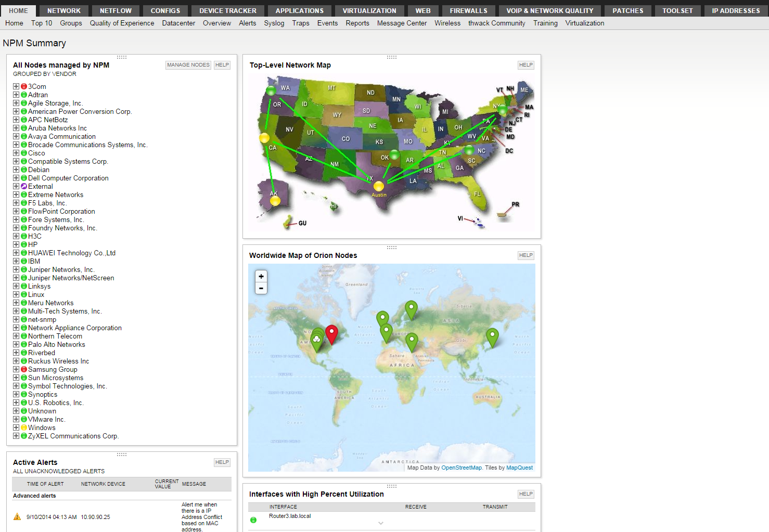Click the Austin yellow node on US map
This screenshot has width=769, height=532.
pyautogui.click(x=379, y=186)
